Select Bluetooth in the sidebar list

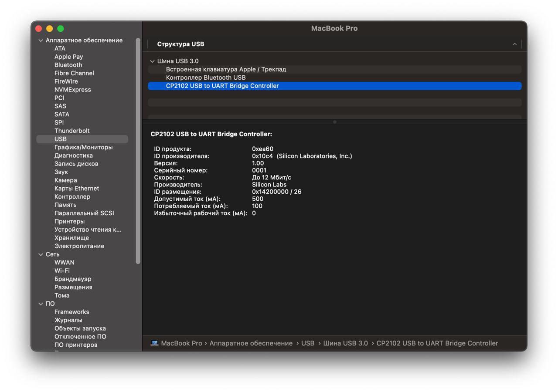[68, 65]
